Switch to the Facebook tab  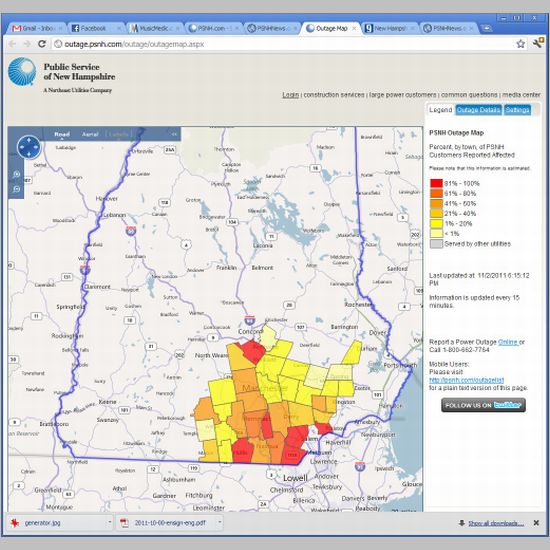click(95, 28)
